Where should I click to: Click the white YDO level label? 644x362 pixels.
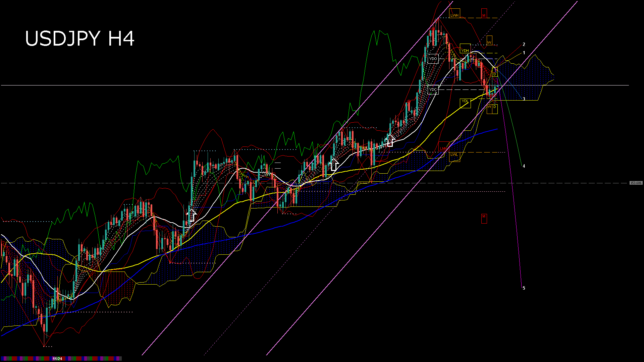(x=433, y=59)
